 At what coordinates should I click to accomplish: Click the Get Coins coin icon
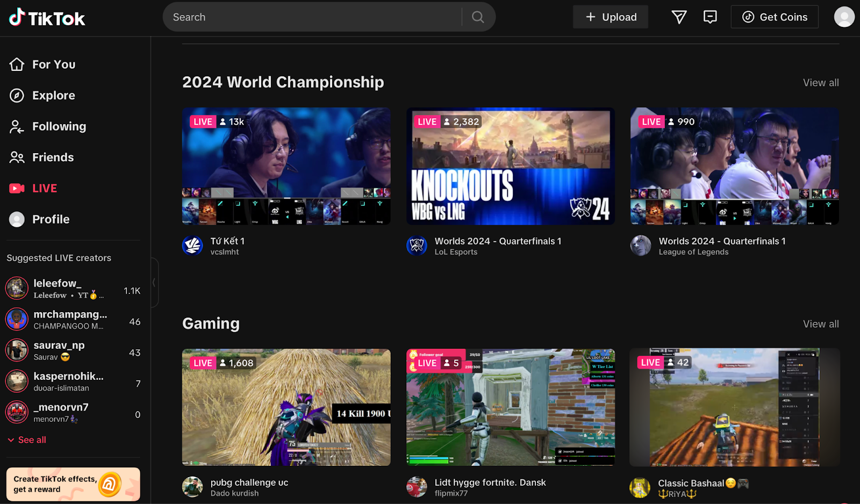click(x=748, y=17)
